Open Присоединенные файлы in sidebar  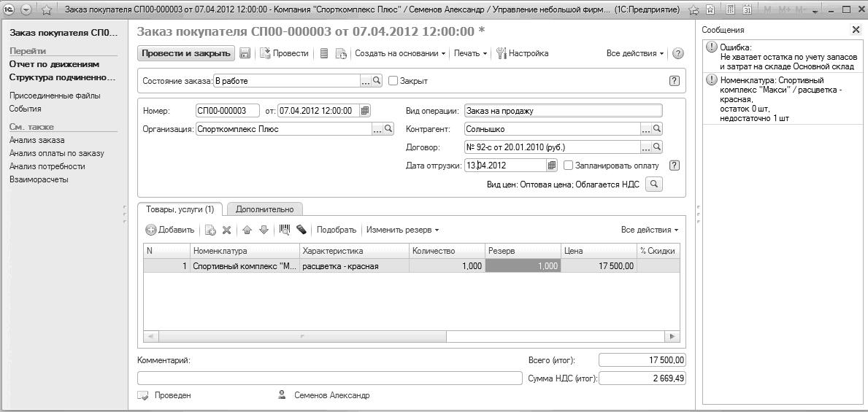[x=55, y=95]
